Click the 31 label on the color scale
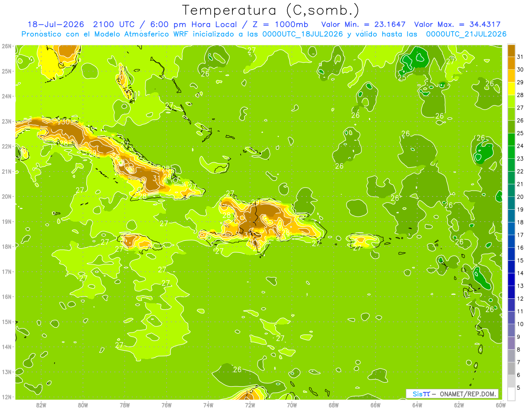Screen dimensions: 532x411 [x=520, y=57]
